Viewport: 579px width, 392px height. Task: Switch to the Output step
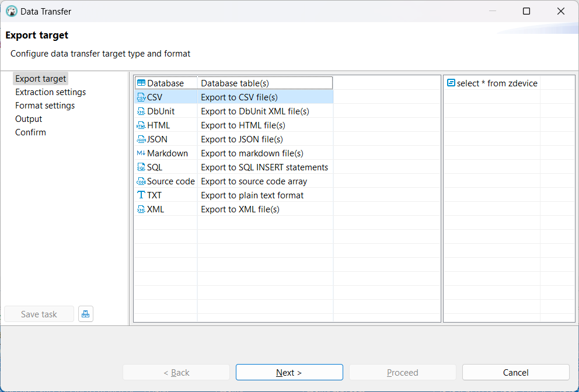coord(29,119)
